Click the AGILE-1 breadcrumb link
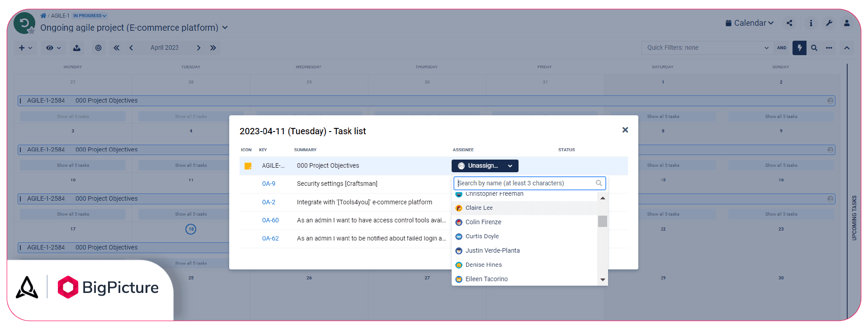This screenshot has height=330, width=868. pyautogui.click(x=60, y=16)
